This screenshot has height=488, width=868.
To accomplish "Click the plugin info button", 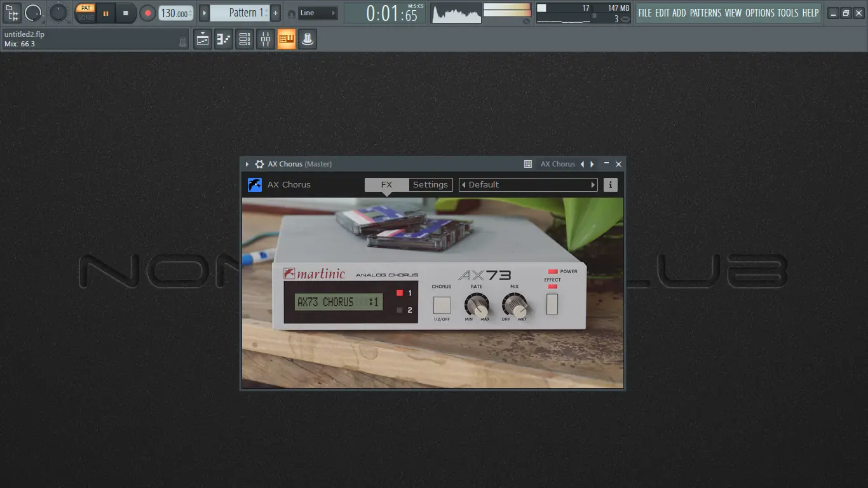I will pos(610,184).
